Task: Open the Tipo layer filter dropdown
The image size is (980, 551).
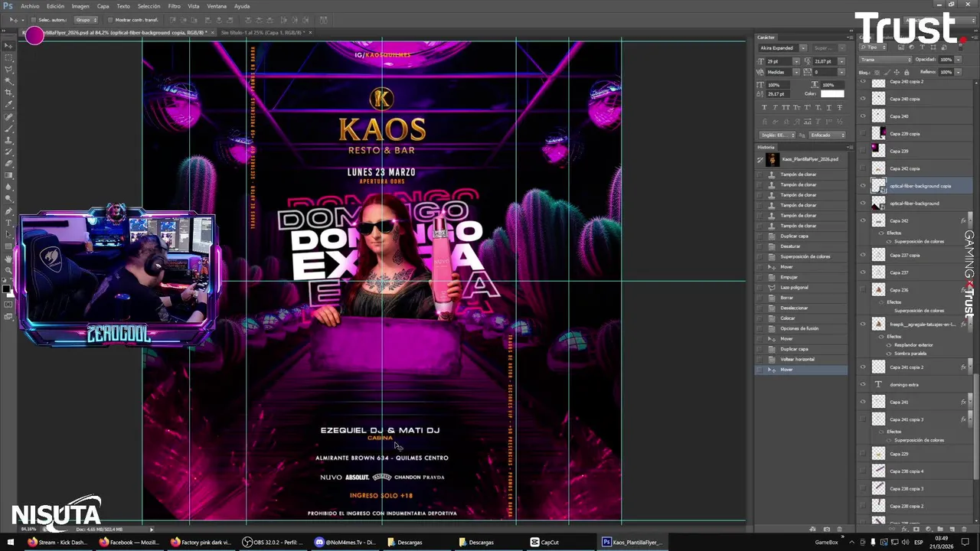Action: [x=873, y=47]
